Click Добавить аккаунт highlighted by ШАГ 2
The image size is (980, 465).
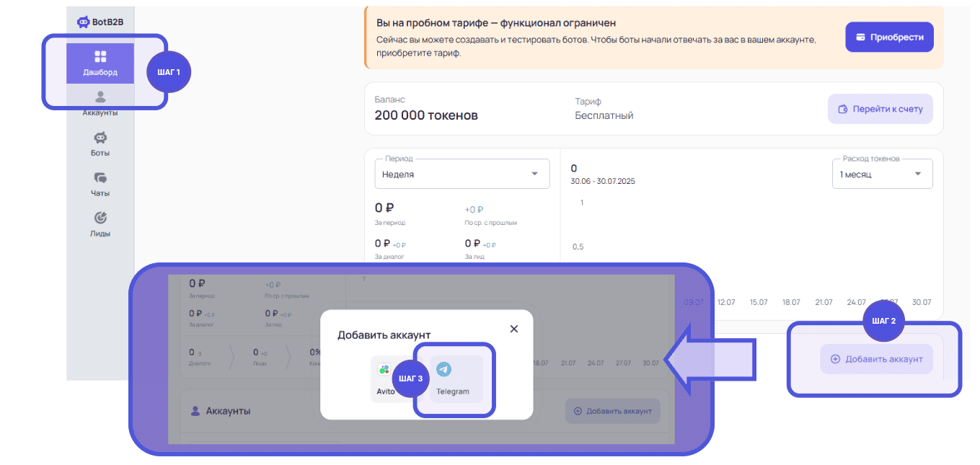pyautogui.click(x=876, y=359)
